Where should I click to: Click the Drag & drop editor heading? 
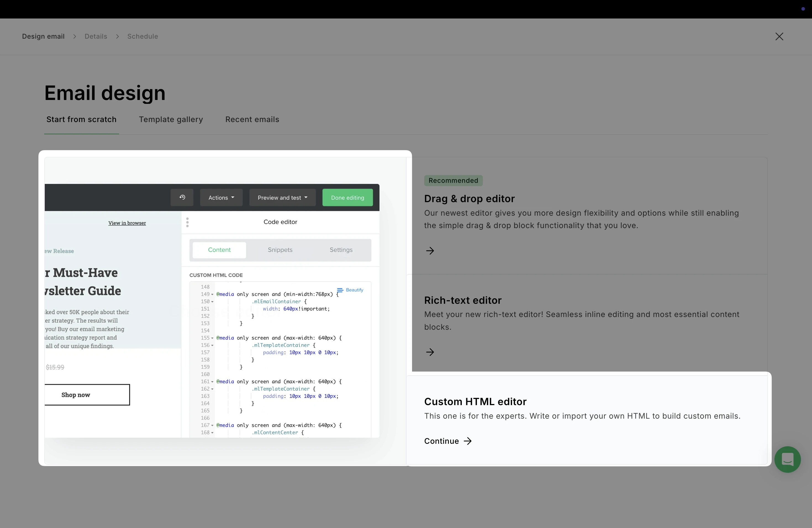pyautogui.click(x=469, y=199)
